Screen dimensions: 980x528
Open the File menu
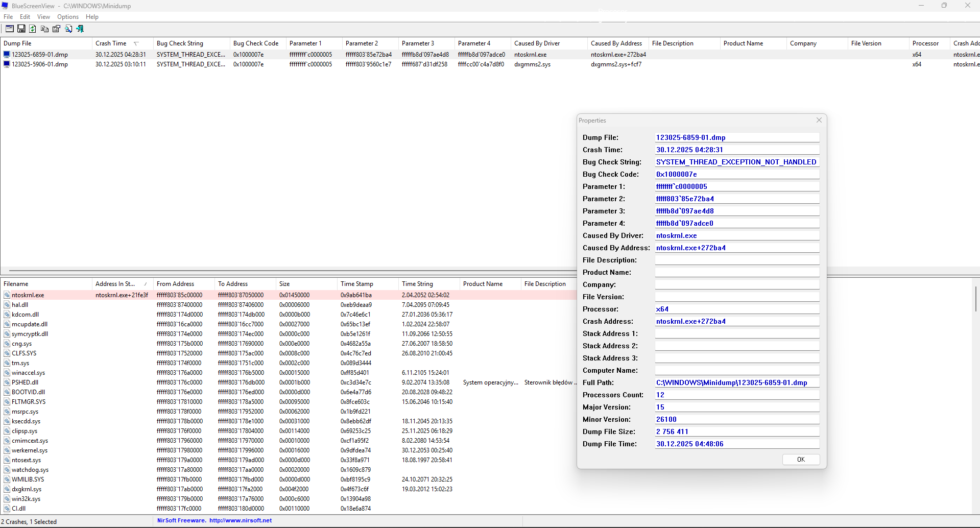8,17
